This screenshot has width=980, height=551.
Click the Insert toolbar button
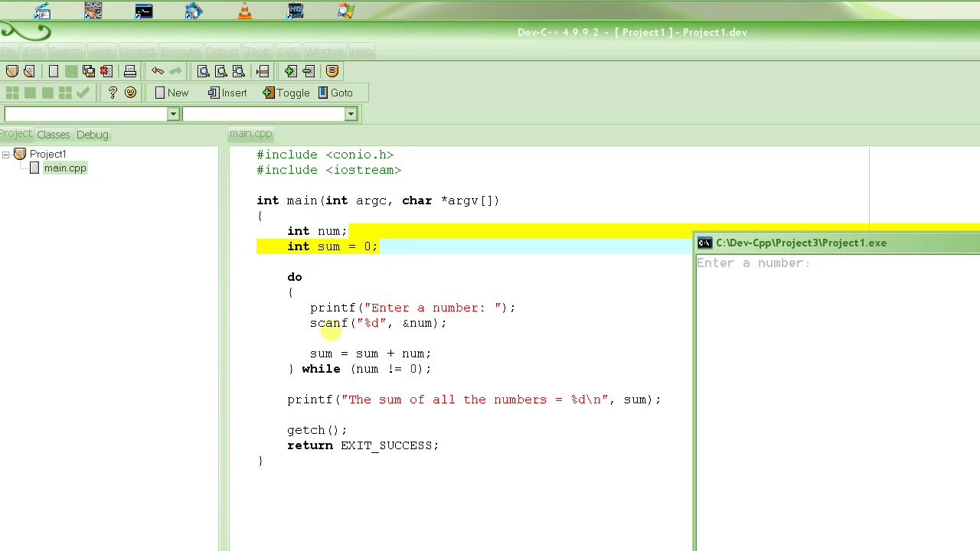click(227, 93)
